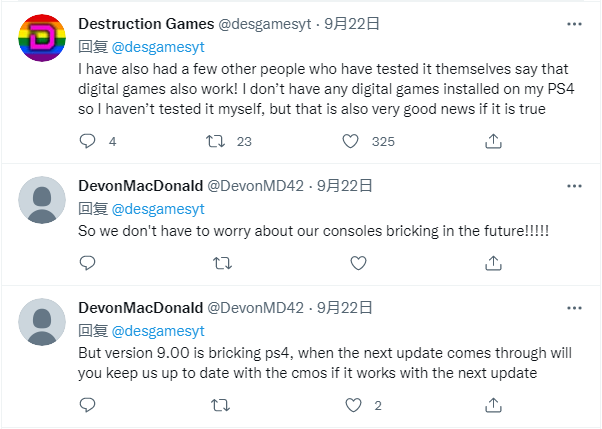
Task: Retweet the version 9.00 tweet
Action: click(x=223, y=405)
